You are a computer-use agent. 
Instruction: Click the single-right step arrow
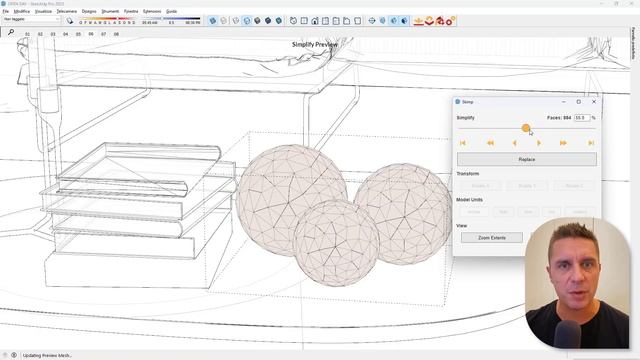click(x=539, y=143)
